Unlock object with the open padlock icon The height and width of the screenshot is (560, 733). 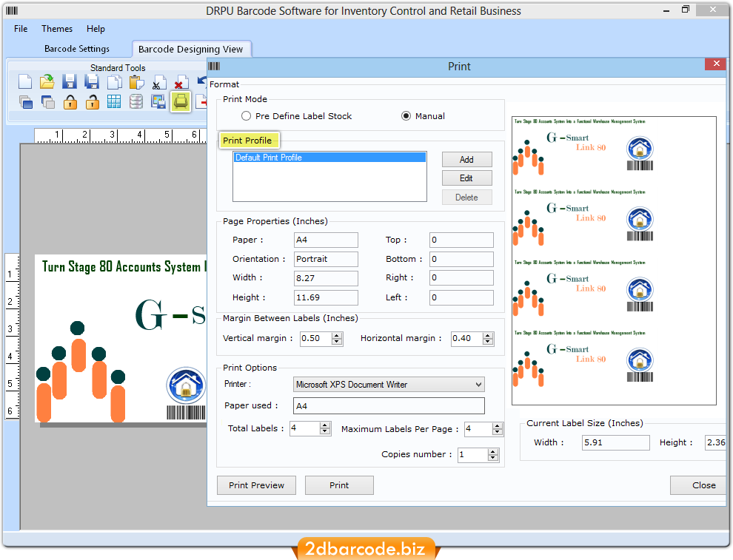point(92,101)
